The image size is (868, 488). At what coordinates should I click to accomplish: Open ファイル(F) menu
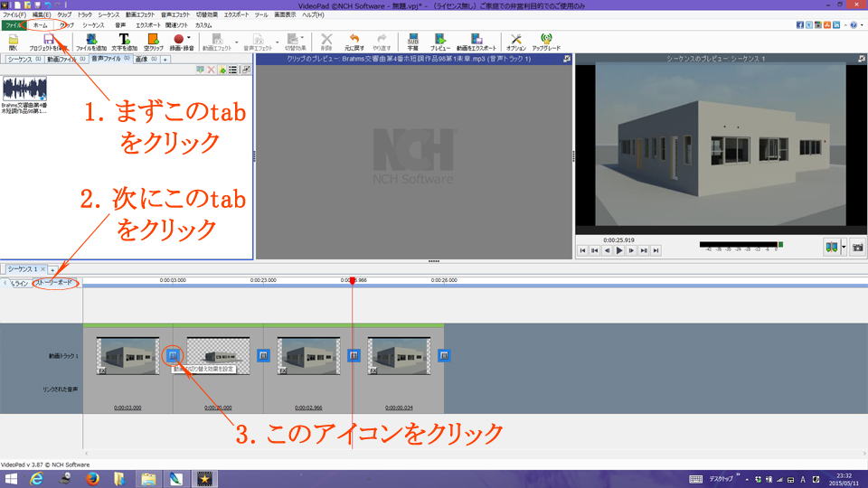14,15
